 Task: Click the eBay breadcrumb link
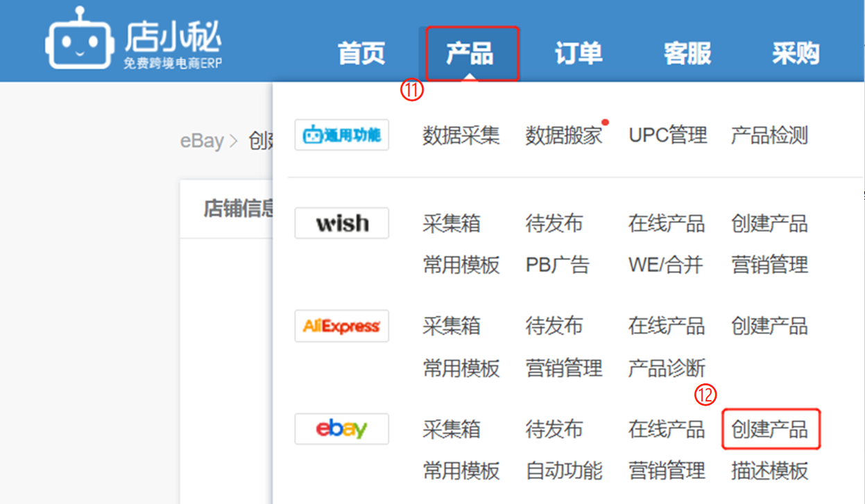pyautogui.click(x=202, y=141)
